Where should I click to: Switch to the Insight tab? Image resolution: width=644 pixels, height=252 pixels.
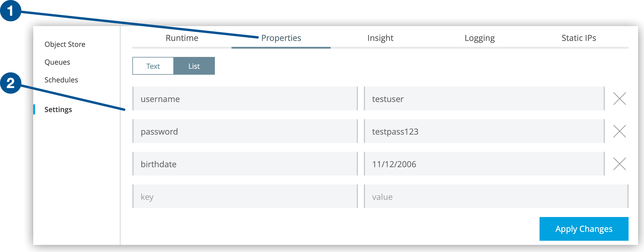(x=380, y=38)
